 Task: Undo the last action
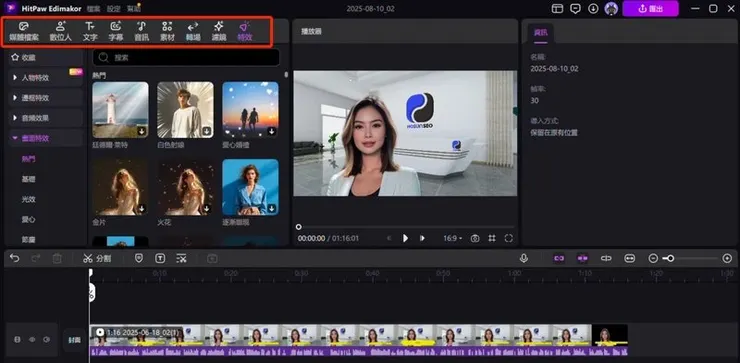pyautogui.click(x=15, y=258)
